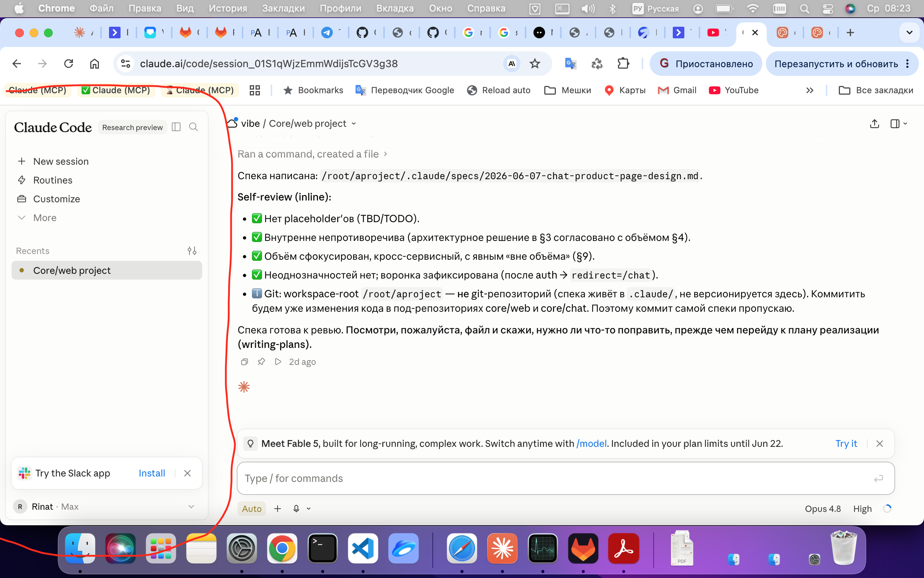Click the microphone dictation icon
Viewport: 924px width, 578px height.
click(296, 508)
